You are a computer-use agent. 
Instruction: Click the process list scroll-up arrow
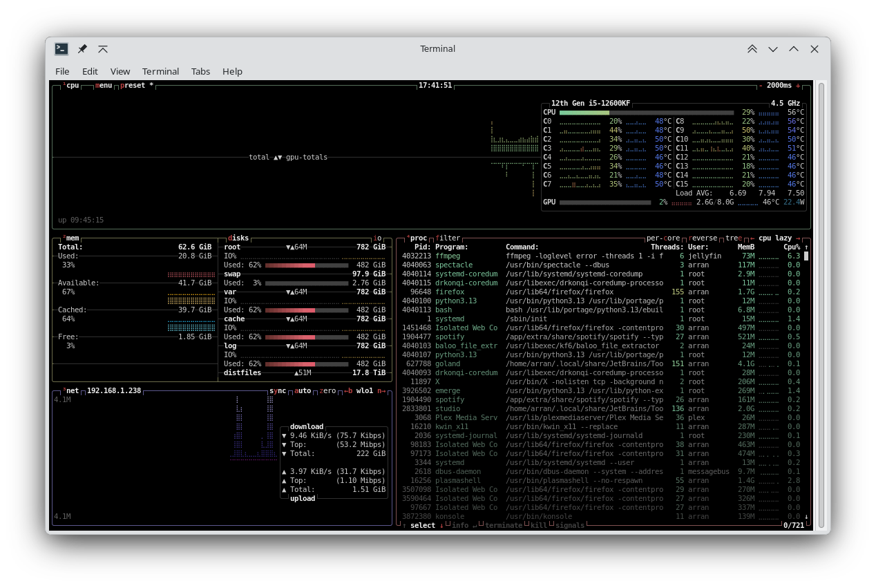click(x=806, y=247)
